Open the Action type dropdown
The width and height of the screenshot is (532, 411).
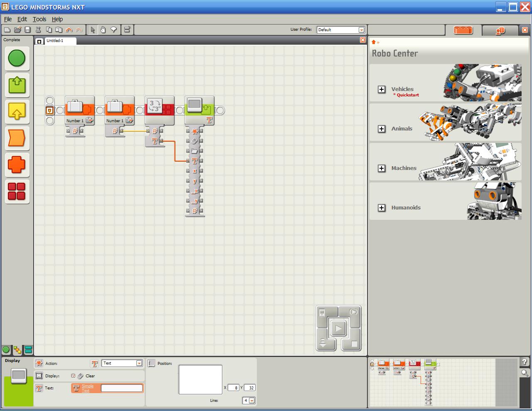point(139,363)
